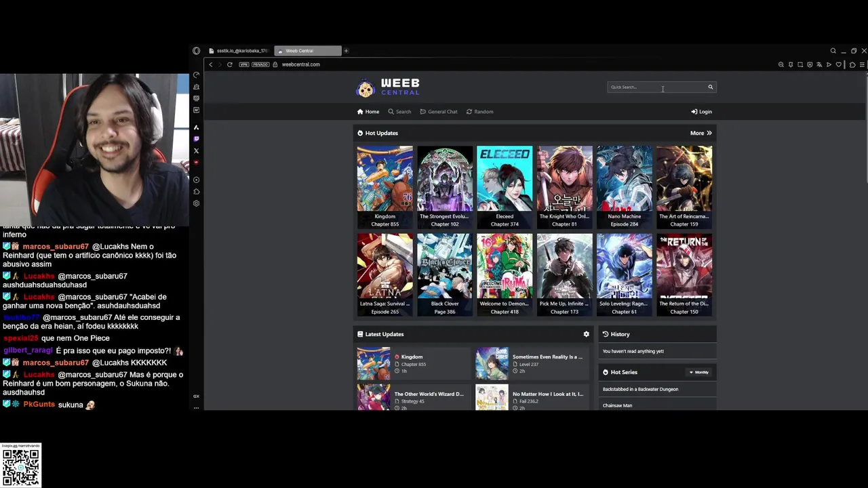
Task: Open the speed dial sidebar icon
Action: [197, 75]
